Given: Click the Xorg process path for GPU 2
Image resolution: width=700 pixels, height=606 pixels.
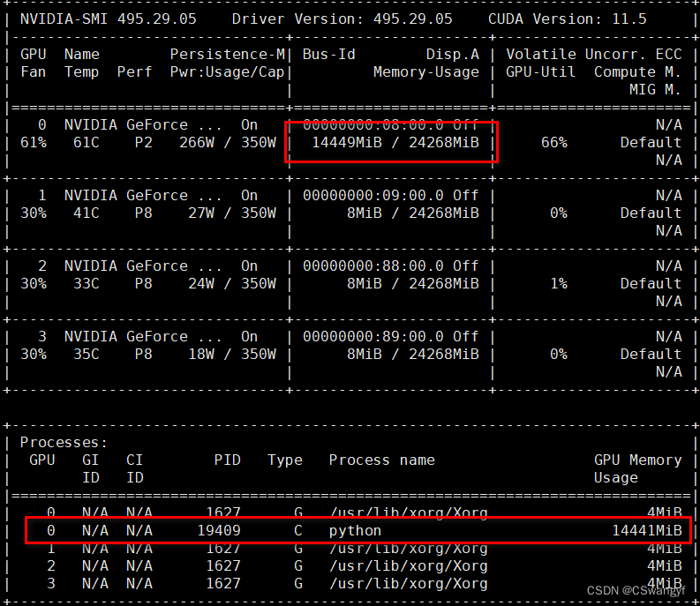Looking at the screenshot, I should pyautogui.click(x=409, y=565).
